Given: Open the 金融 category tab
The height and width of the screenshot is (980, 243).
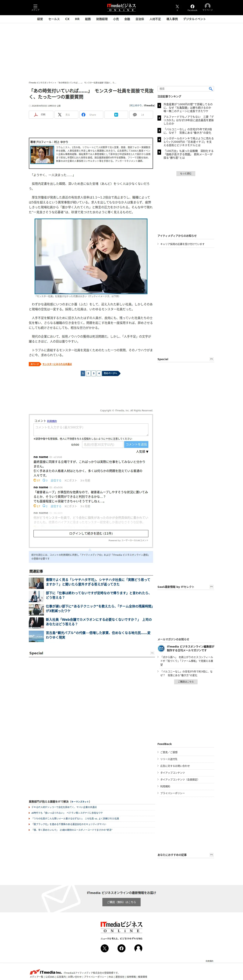Looking at the screenshot, I should [127, 19].
